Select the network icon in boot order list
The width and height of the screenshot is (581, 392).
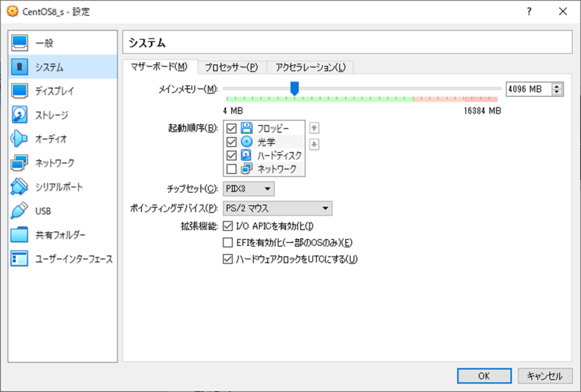246,169
